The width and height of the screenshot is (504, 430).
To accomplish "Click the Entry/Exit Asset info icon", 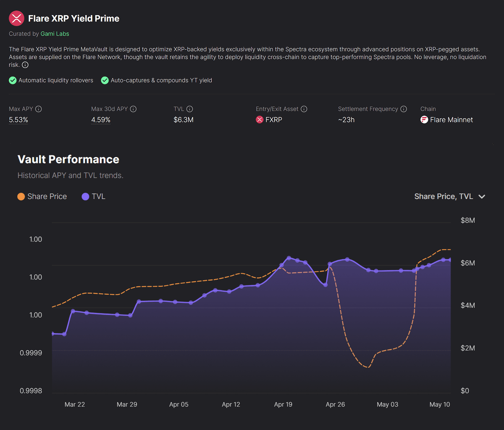I will [x=304, y=109].
